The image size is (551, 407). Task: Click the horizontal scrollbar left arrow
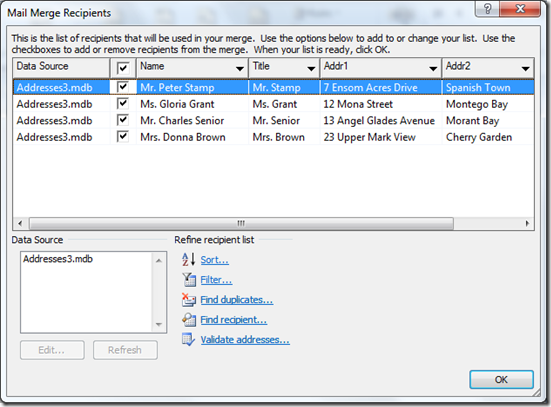pyautogui.click(x=20, y=223)
